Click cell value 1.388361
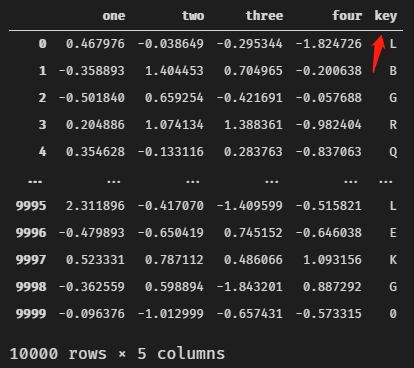 pos(253,125)
